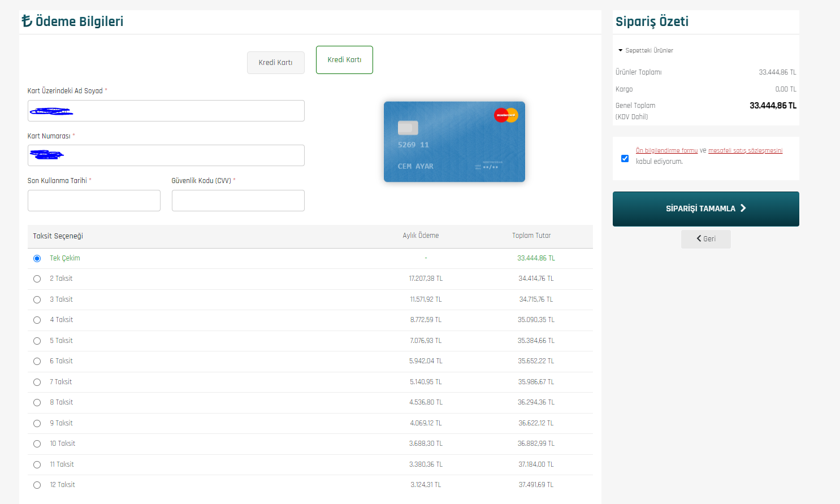840x504 pixels.
Task: Click the green 33.444,86 TL total in table
Action: (x=536, y=258)
